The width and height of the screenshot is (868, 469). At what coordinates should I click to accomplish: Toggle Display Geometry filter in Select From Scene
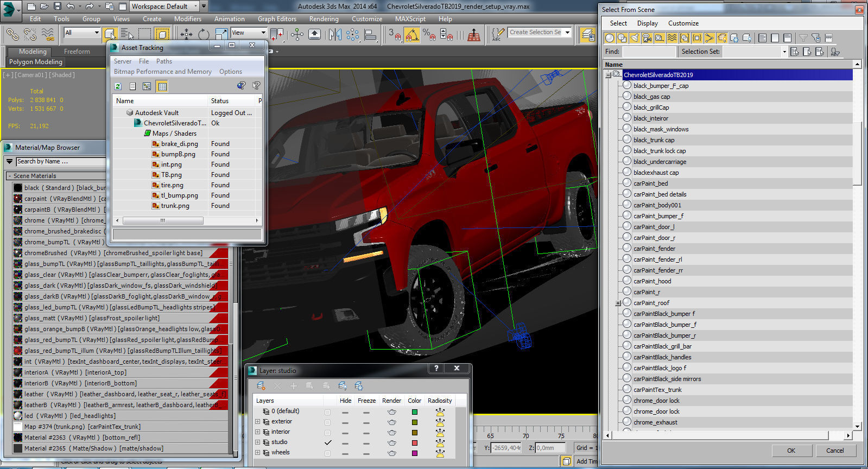pos(609,38)
